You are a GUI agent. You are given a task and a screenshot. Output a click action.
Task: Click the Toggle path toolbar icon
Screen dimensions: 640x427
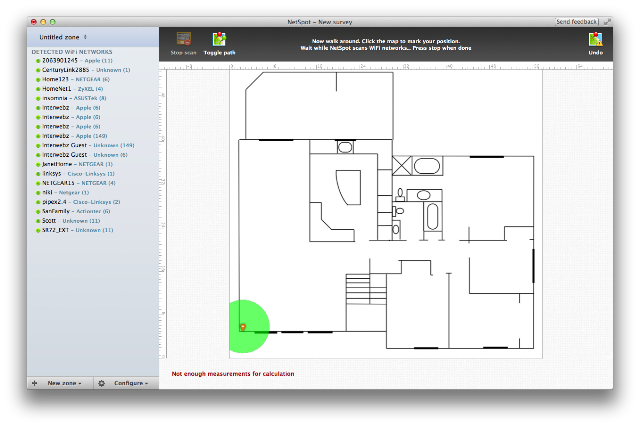click(x=219, y=39)
